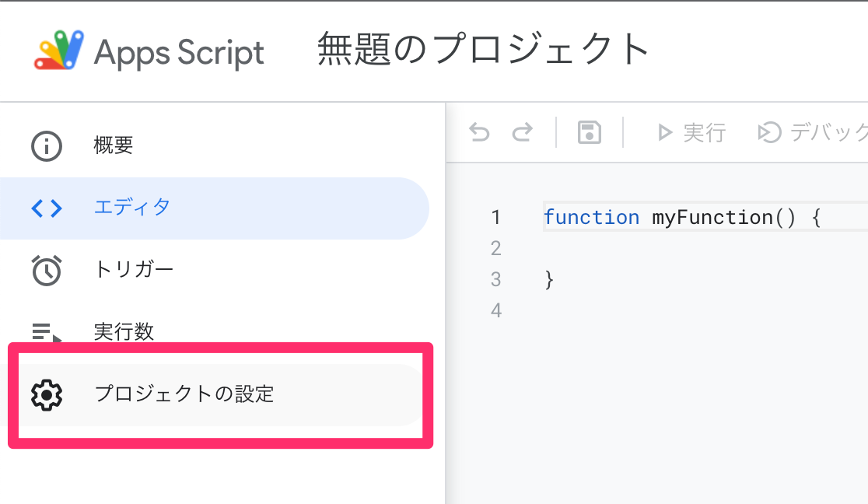Click the 概要 info icon
This screenshot has height=504, width=868.
point(47,145)
